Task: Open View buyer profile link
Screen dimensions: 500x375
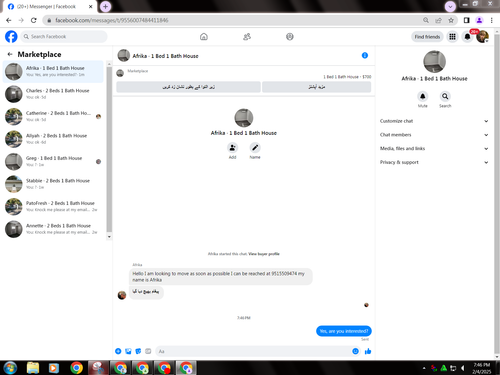Action: click(x=264, y=254)
